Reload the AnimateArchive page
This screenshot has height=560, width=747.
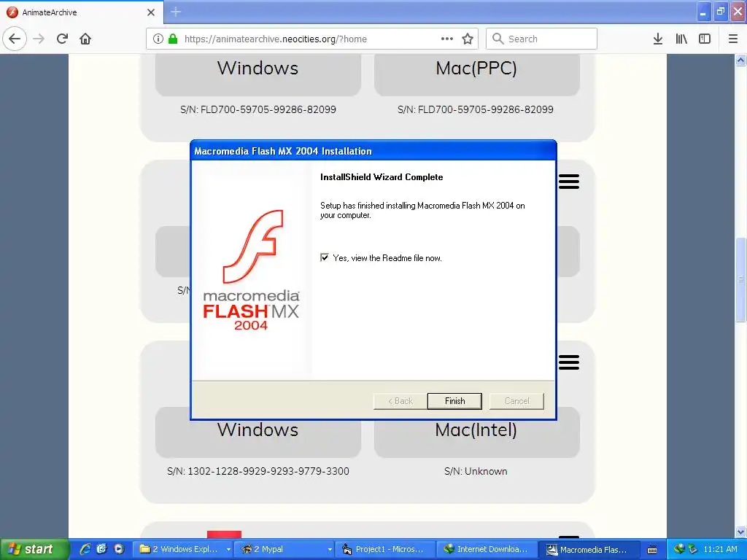pos(63,39)
